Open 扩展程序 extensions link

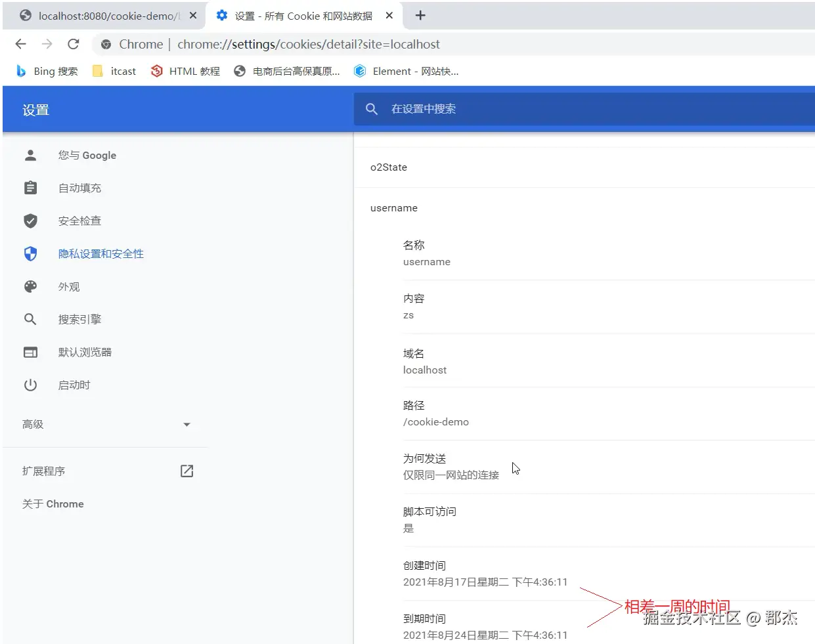tap(43, 471)
